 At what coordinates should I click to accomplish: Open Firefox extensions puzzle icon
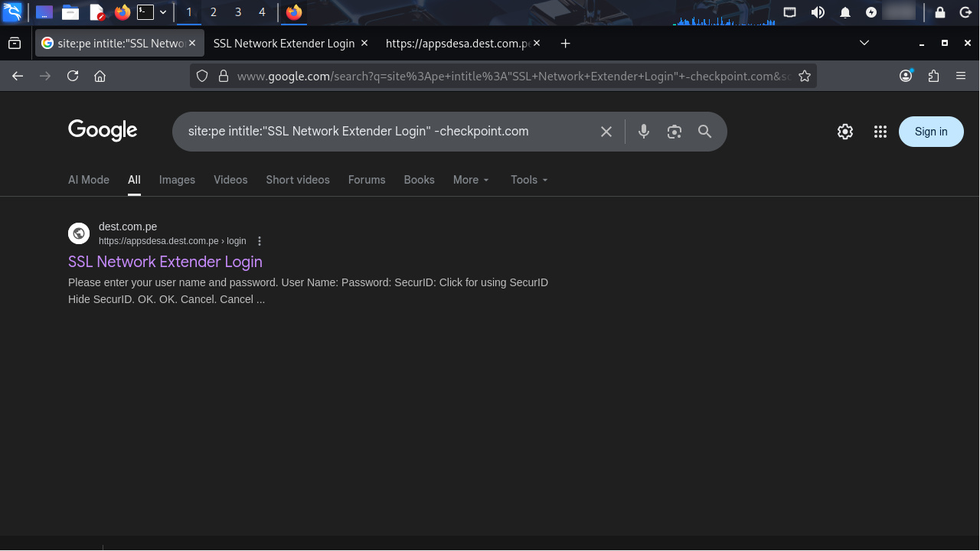tap(933, 76)
